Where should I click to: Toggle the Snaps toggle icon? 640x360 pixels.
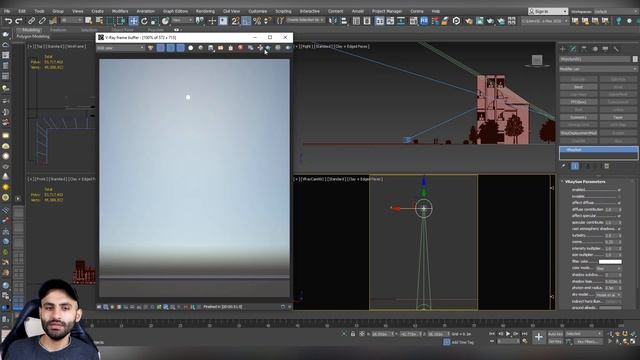pos(235,21)
